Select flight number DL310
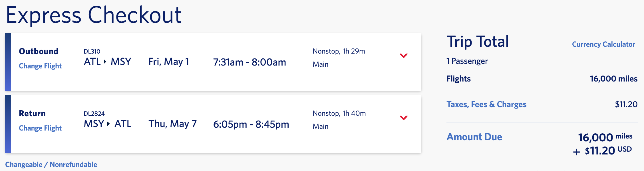This screenshot has width=644, height=171. (x=92, y=52)
